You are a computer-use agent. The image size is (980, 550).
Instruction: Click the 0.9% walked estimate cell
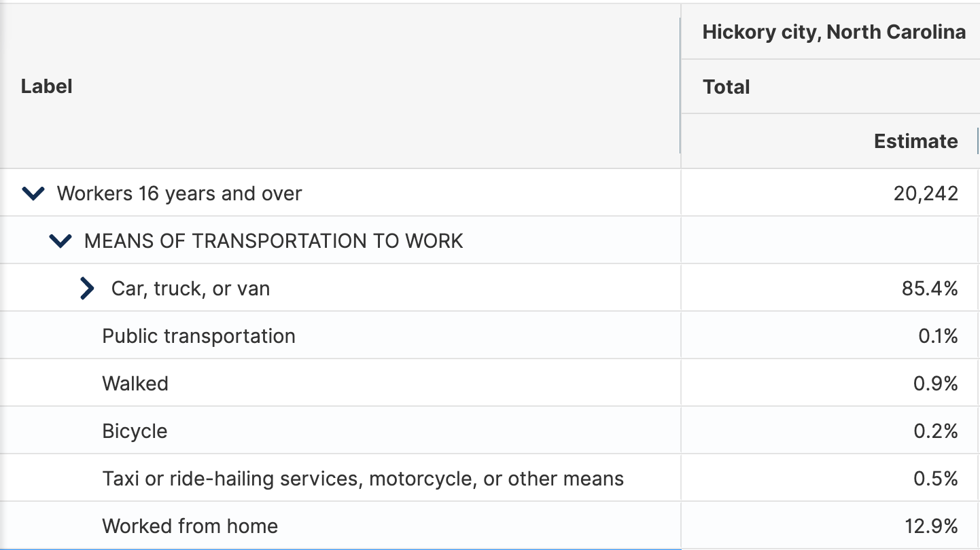[x=936, y=384]
